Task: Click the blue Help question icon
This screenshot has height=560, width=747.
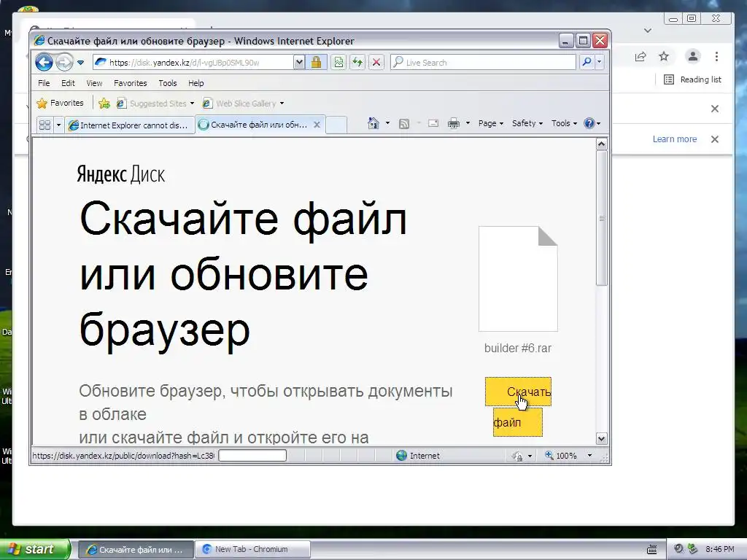Action: (589, 123)
